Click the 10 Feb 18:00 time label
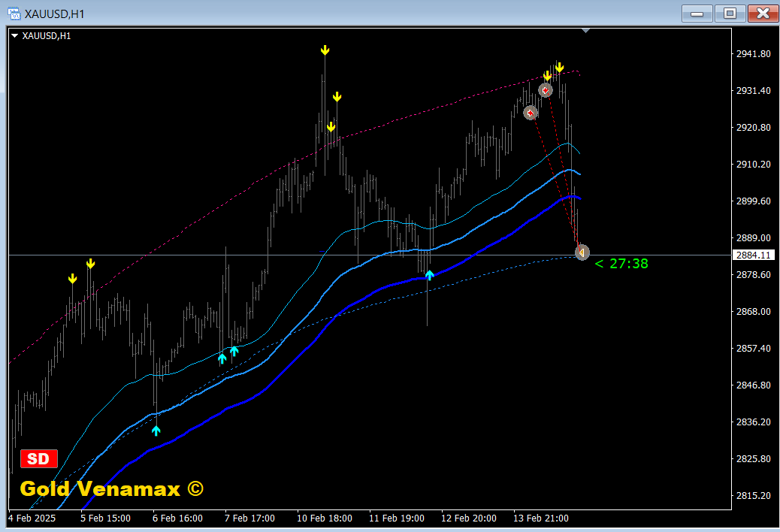Image resolution: width=780 pixels, height=532 pixels. pos(325,518)
